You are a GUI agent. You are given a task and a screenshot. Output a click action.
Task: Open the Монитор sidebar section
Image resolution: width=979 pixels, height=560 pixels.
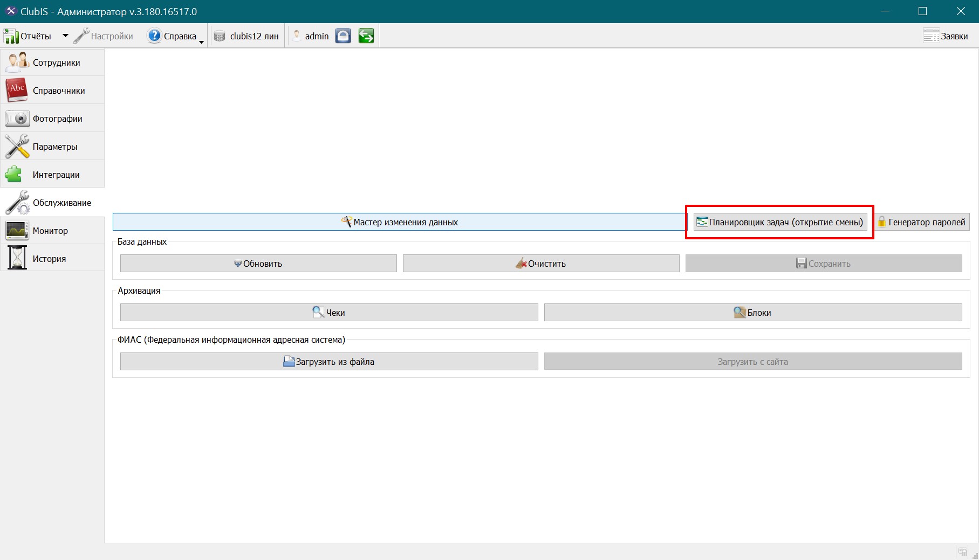click(52, 231)
